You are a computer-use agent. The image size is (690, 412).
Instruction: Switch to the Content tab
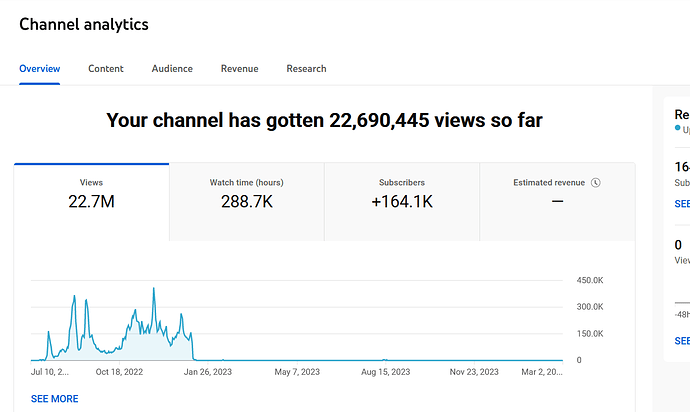pyautogui.click(x=106, y=69)
